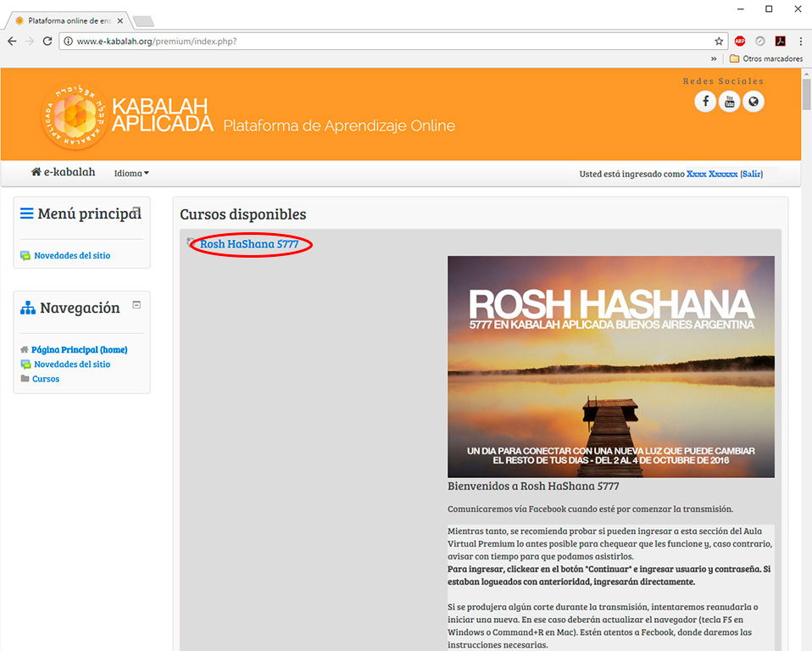Close the Plataforma online browser tab
This screenshot has width=812, height=651.
click(120, 20)
